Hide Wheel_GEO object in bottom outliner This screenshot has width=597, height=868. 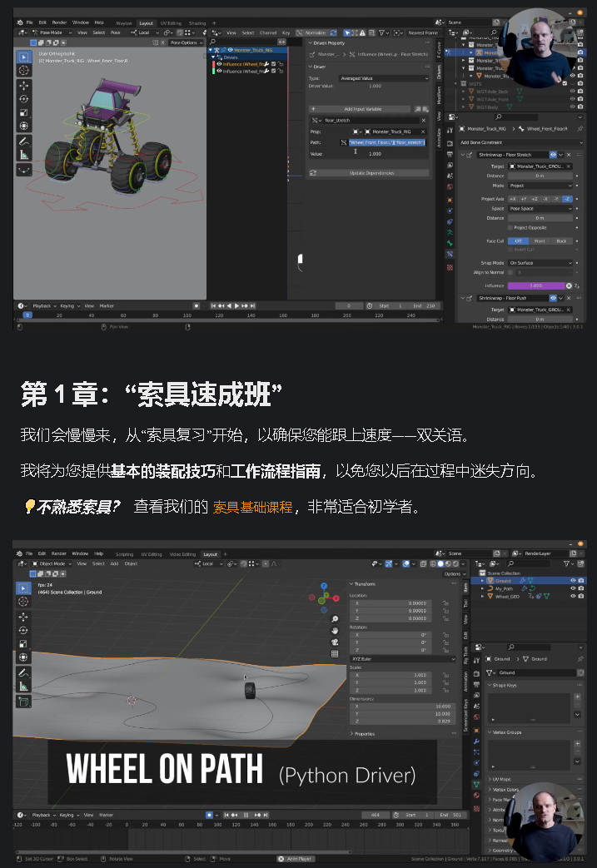573,596
